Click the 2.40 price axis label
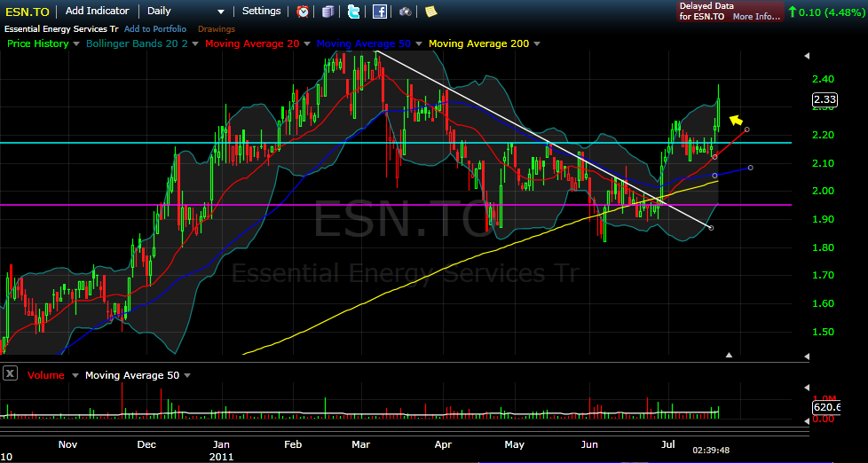The width and height of the screenshot is (868, 463). coord(824,79)
